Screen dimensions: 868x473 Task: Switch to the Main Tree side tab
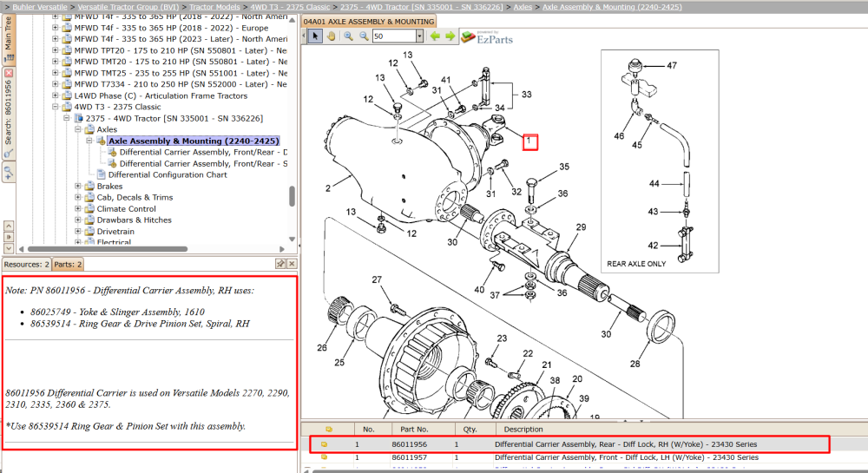[x=9, y=39]
